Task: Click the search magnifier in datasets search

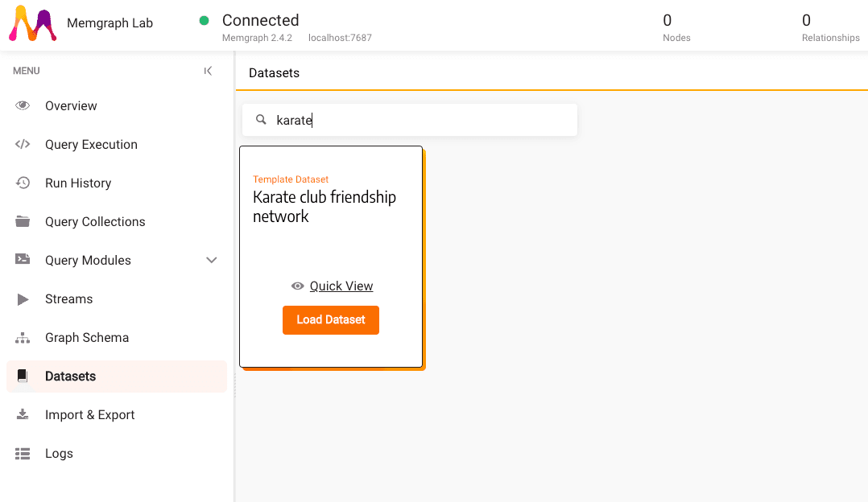Action: coord(260,119)
